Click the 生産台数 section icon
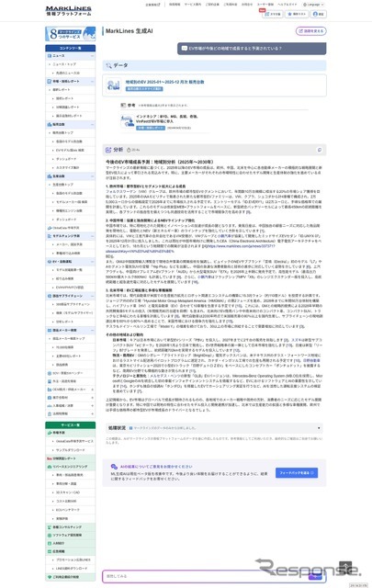372x588 pixels. (x=49, y=175)
